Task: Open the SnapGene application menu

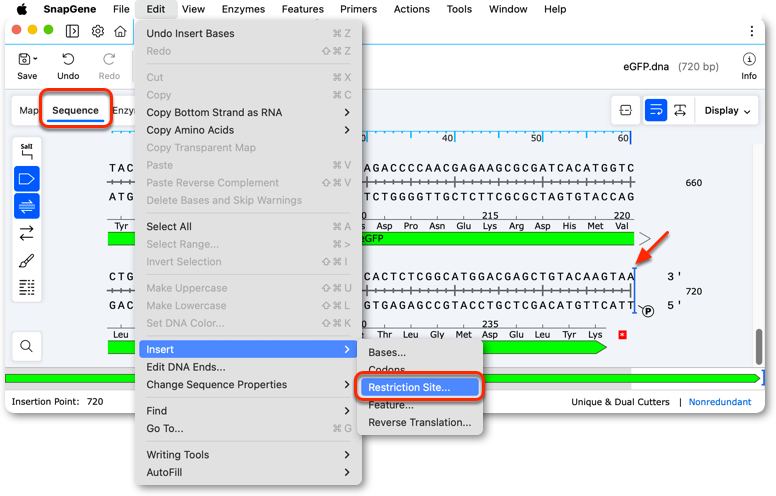Action: pos(70,9)
